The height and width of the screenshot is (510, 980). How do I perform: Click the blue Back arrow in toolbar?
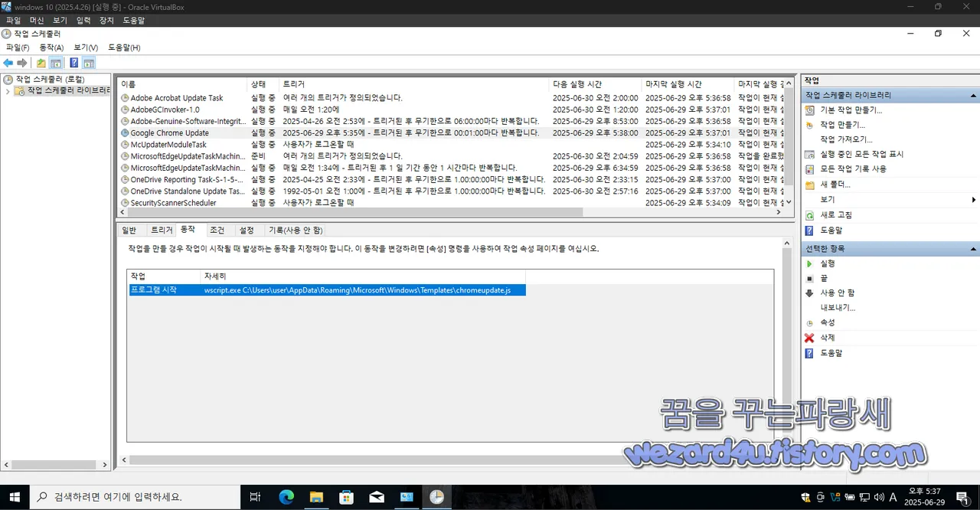tap(8, 63)
